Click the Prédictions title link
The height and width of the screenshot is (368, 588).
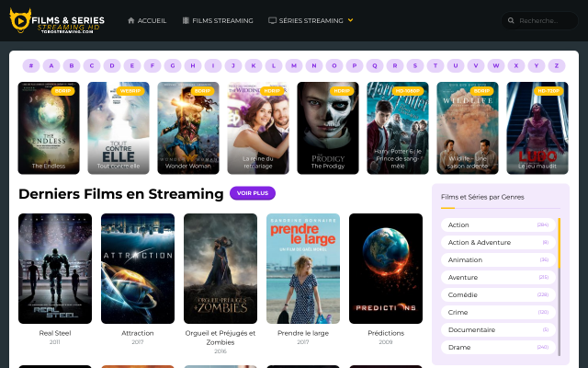click(x=386, y=333)
